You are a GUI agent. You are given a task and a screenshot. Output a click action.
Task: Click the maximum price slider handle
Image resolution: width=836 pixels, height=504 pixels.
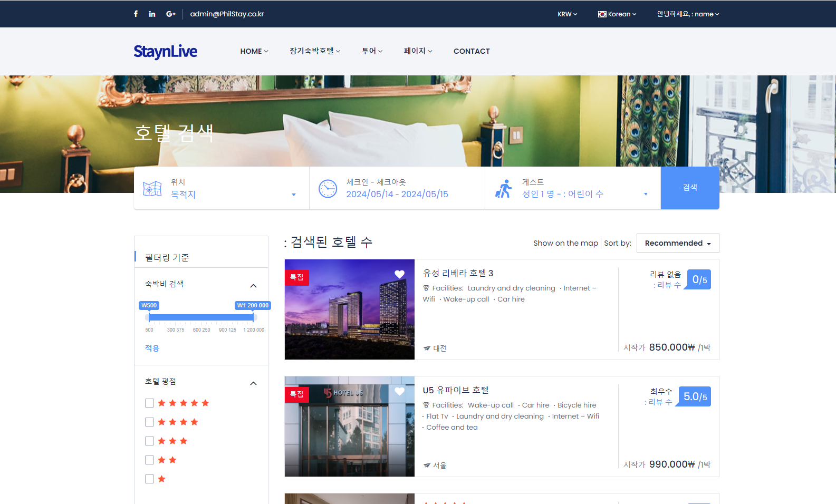(255, 317)
